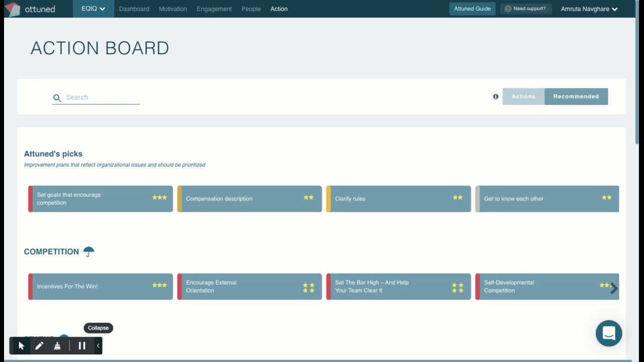Open Compensation description card
Image resolution: width=644 pixels, height=362 pixels.
click(x=250, y=199)
